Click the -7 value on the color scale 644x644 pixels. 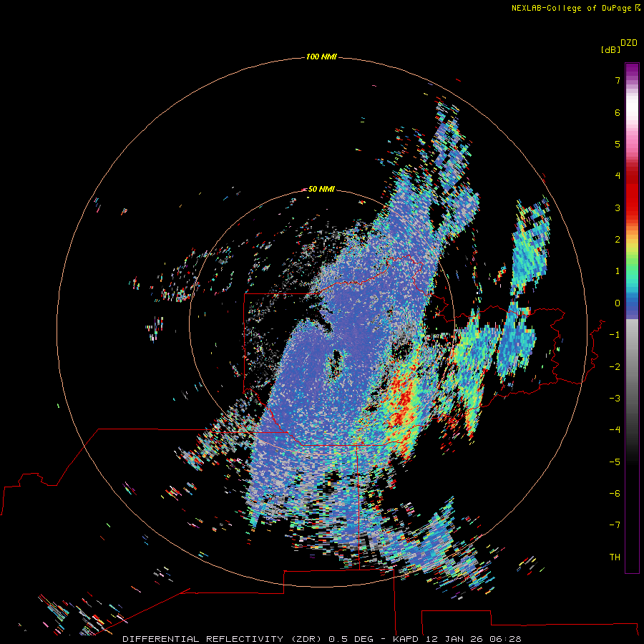click(x=615, y=525)
